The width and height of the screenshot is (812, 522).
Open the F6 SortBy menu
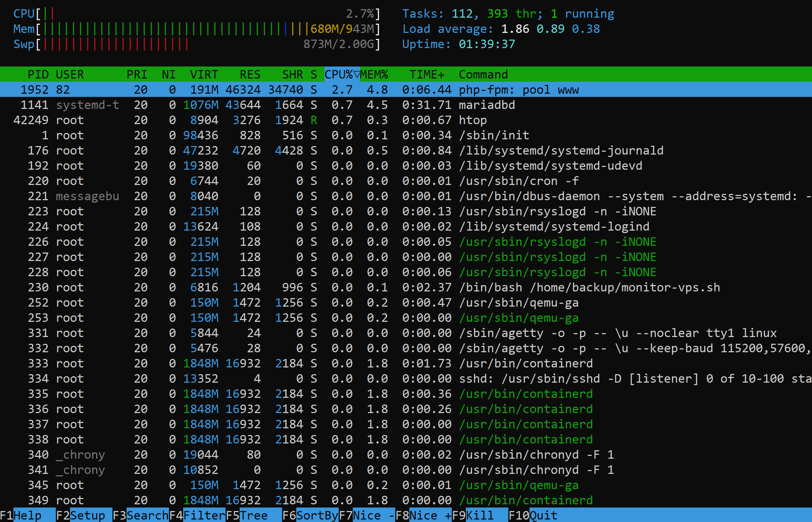click(x=310, y=515)
